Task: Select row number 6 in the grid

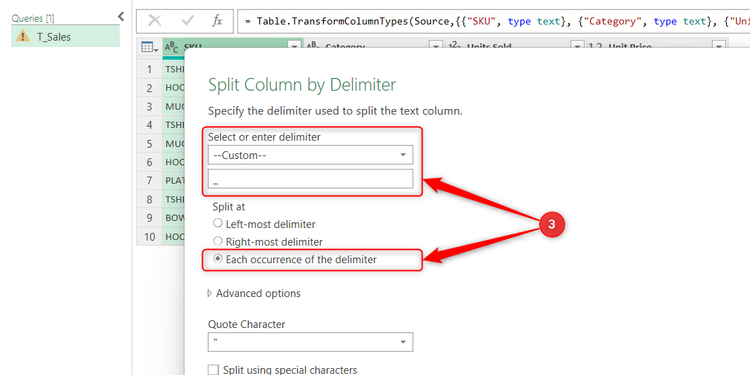Action: click(149, 162)
